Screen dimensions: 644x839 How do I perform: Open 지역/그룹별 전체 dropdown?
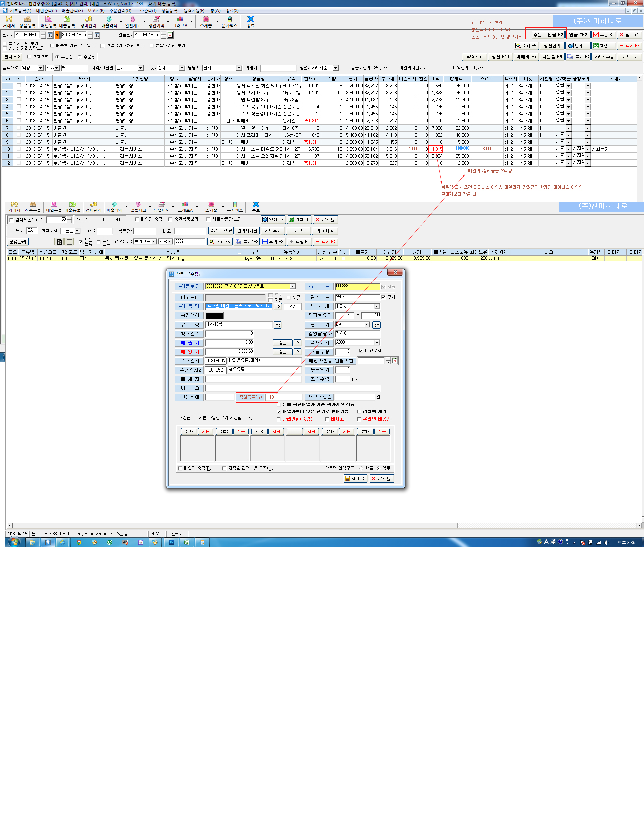pos(140,68)
